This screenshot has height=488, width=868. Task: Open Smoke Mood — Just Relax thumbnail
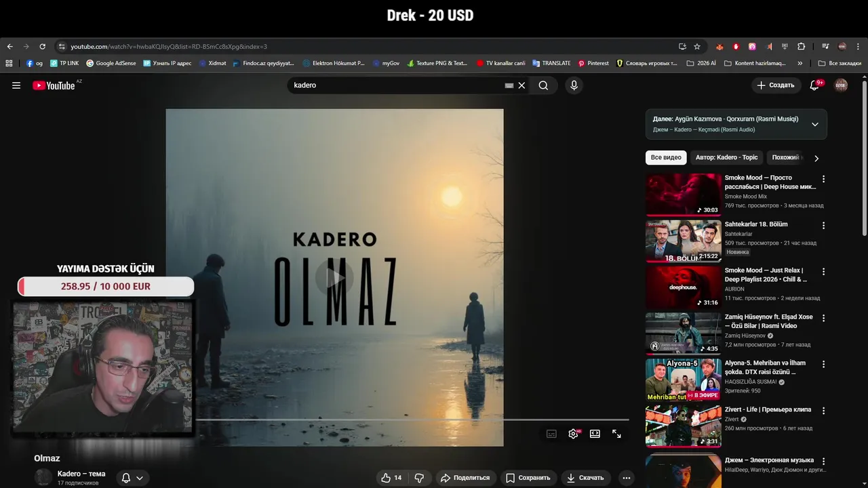684,287
